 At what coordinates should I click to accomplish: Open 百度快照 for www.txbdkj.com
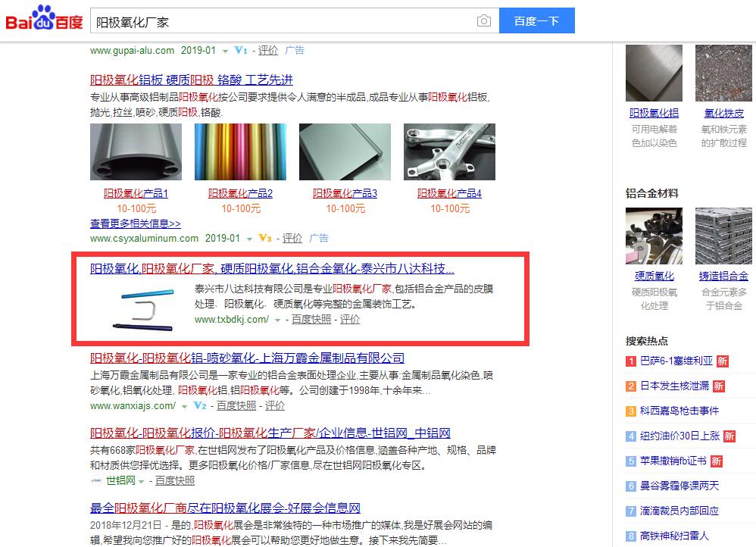pos(311,319)
